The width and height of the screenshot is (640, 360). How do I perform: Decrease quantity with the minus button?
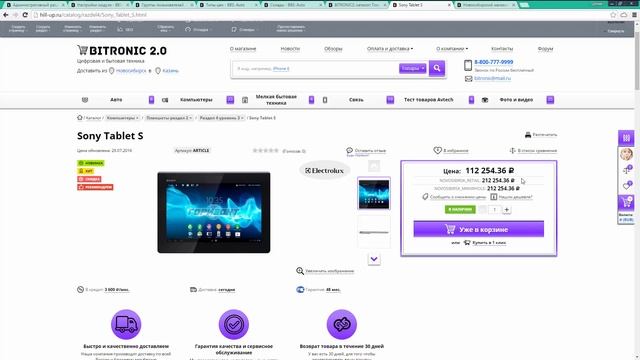[482, 209]
